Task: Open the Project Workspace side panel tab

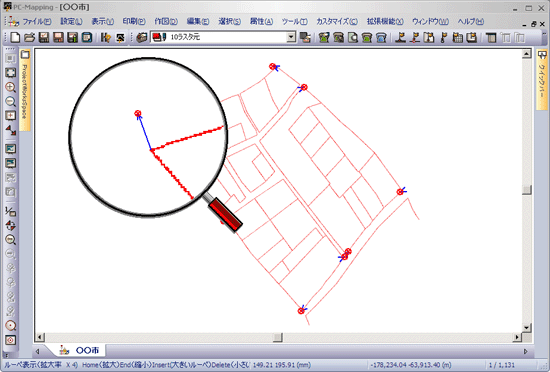Action: click(25, 89)
